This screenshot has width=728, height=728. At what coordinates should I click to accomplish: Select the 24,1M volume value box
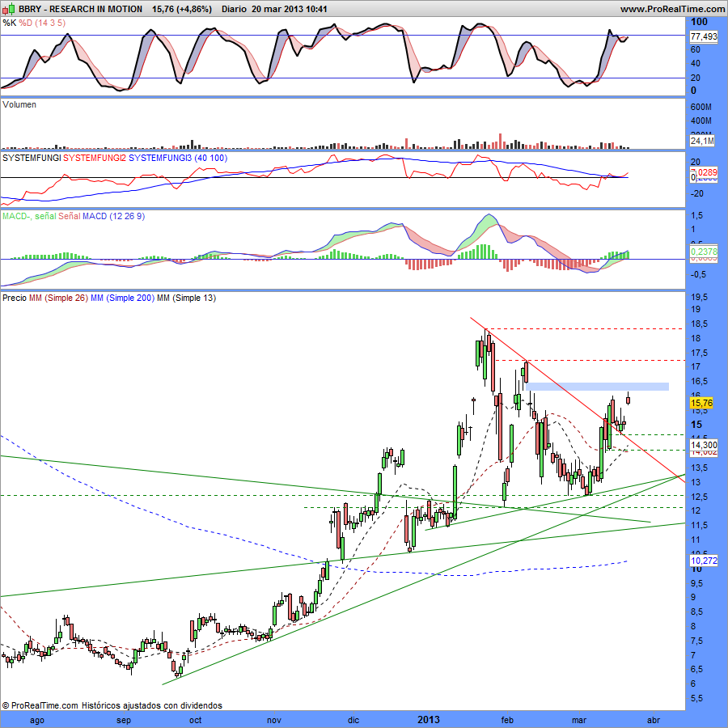[702, 141]
